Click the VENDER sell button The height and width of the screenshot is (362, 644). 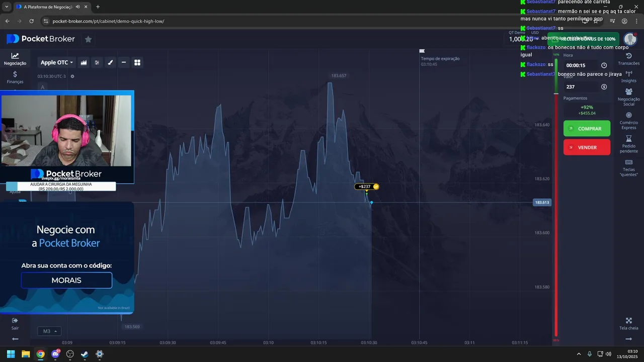click(587, 147)
